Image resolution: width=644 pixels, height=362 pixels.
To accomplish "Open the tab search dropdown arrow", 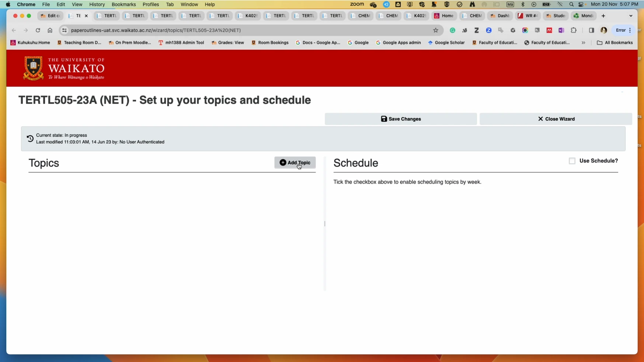I will tap(631, 16).
